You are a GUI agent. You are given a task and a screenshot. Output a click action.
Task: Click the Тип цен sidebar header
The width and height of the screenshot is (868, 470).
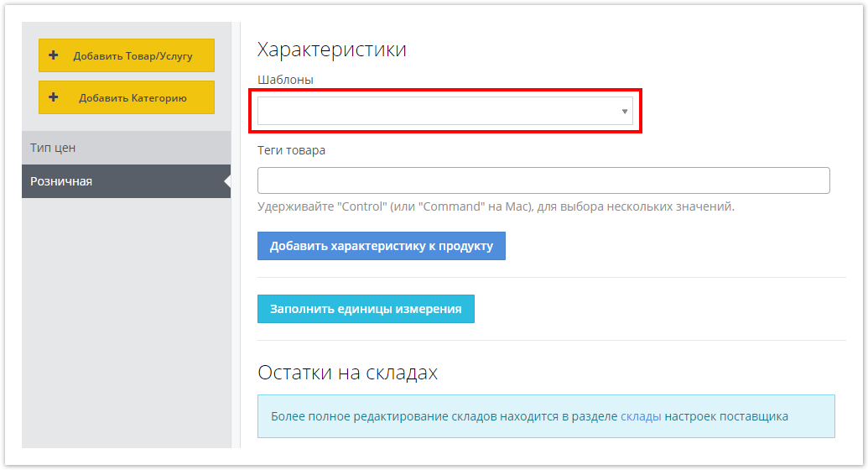pos(126,148)
